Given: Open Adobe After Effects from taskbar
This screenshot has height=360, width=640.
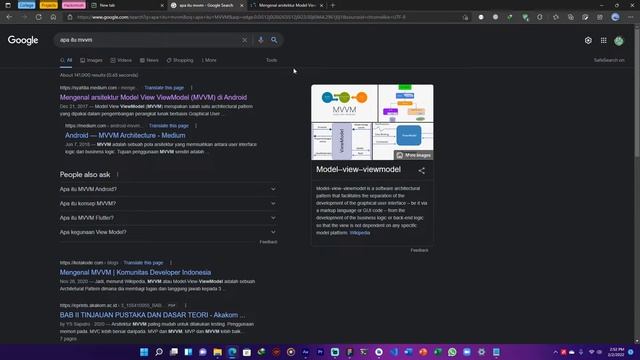Looking at the screenshot, I should click(x=305, y=352).
